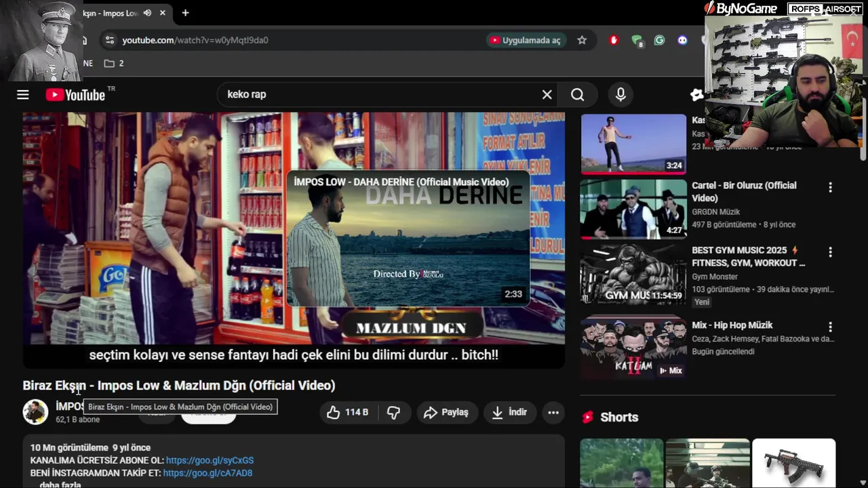The width and height of the screenshot is (868, 488).
Task: Open the blue round extension icon
Action: 682,40
